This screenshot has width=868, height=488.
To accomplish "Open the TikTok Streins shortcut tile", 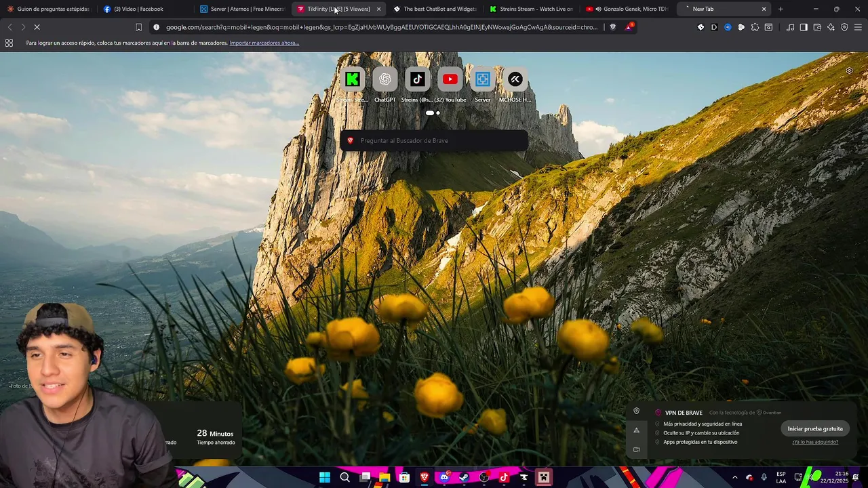I will pyautogui.click(x=417, y=79).
